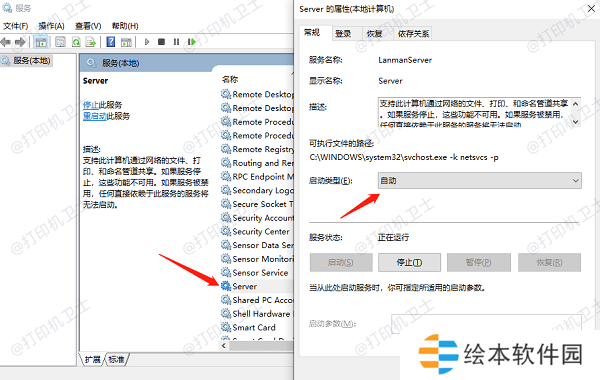Click the Stop service square icon
This screenshot has width=600, height=380.
161,42
